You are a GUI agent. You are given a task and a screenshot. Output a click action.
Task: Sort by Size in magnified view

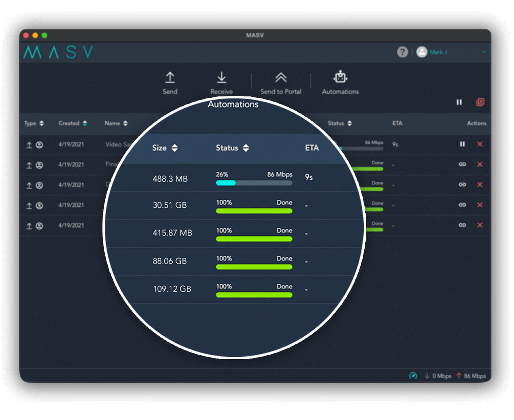[165, 148]
